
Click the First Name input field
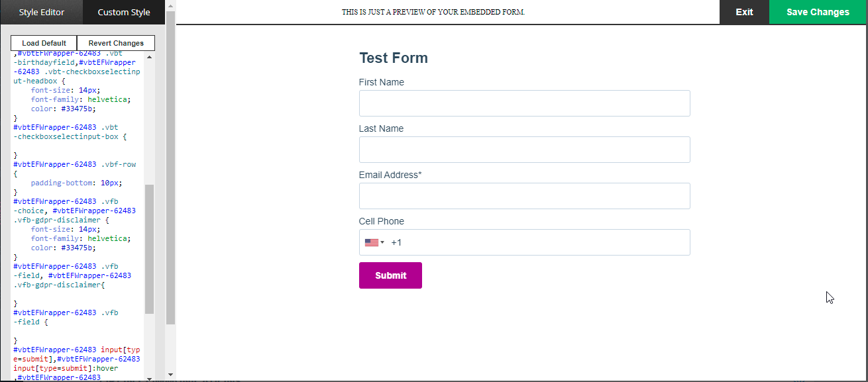tap(524, 103)
